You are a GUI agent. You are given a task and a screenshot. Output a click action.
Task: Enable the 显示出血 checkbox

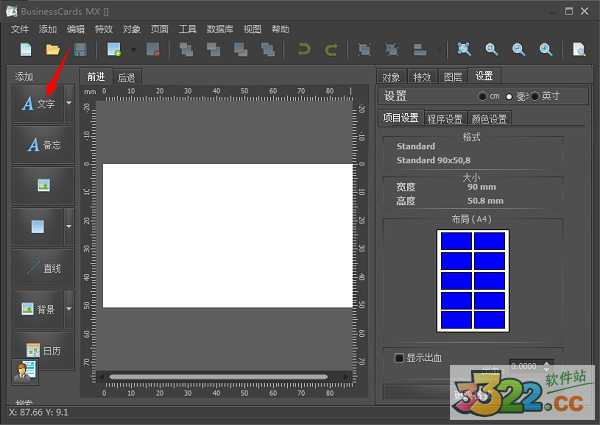coord(399,358)
